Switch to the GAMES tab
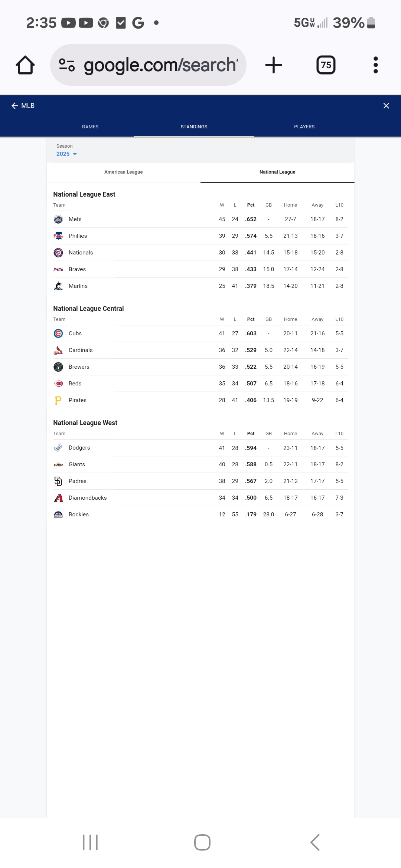401x868 pixels. (90, 127)
